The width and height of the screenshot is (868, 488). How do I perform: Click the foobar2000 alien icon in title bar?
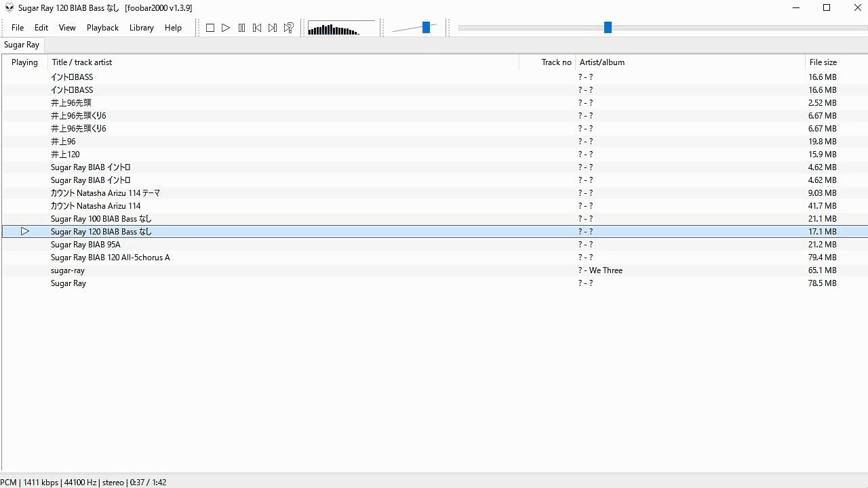[x=9, y=8]
